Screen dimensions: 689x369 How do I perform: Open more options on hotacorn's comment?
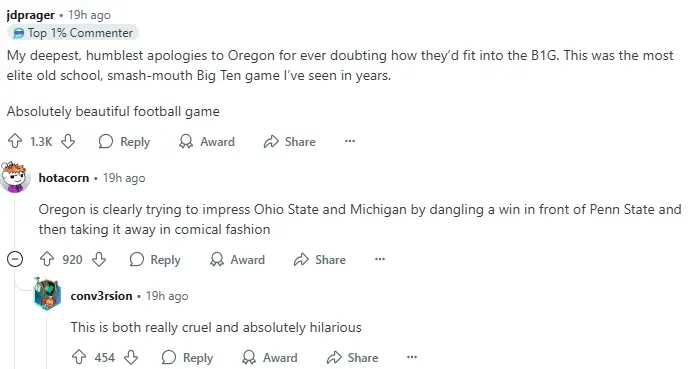380,259
